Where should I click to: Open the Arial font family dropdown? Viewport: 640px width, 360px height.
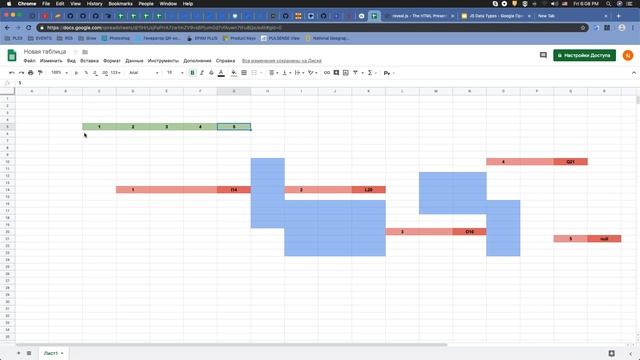(x=144, y=73)
